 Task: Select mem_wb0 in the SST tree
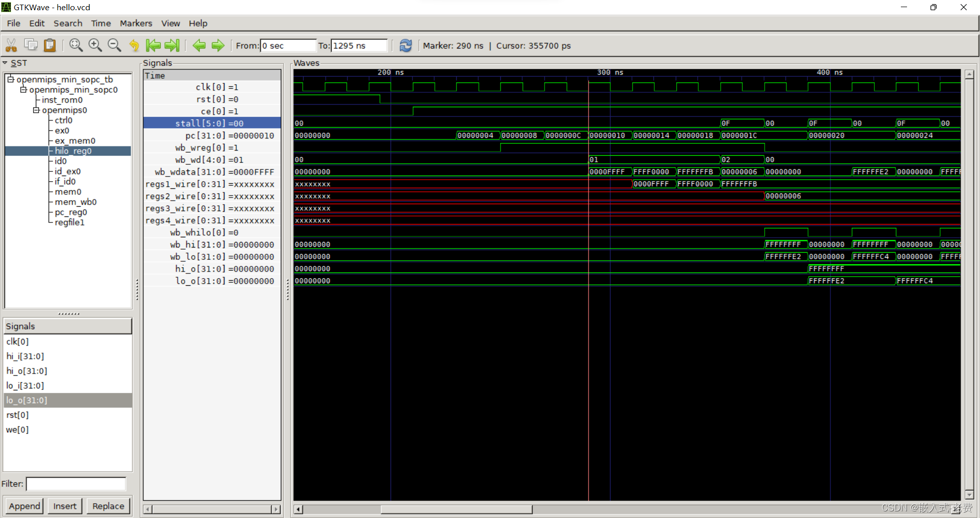[x=76, y=202]
